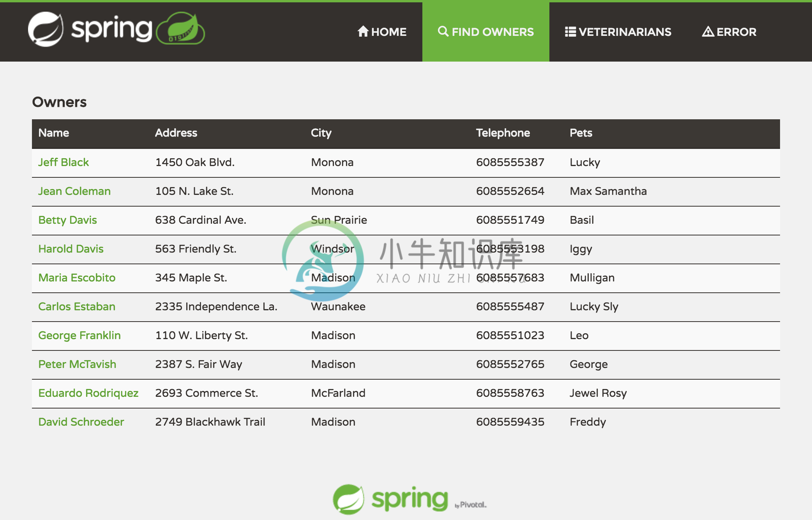Click the HOME navigation icon
This screenshot has width=812, height=520.
[x=363, y=32]
